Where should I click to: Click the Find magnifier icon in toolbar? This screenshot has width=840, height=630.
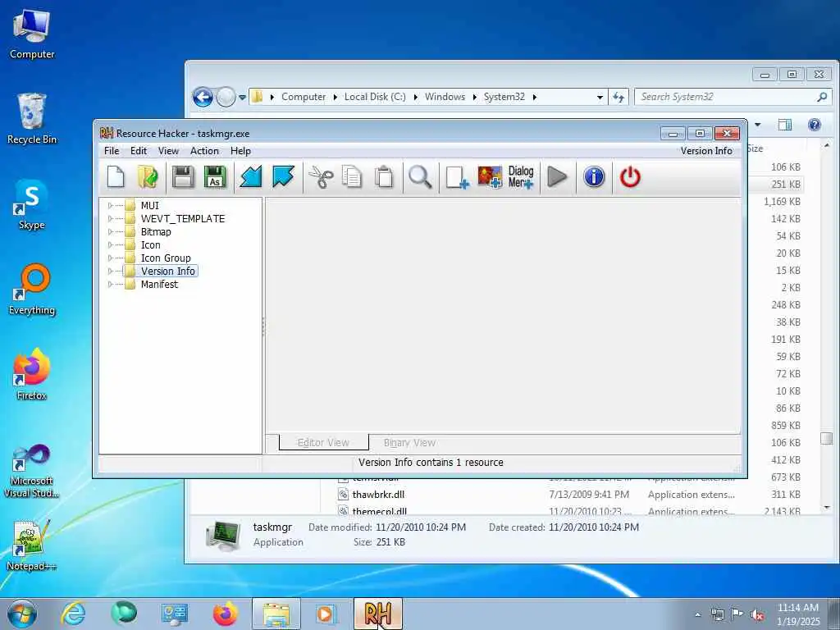point(420,177)
